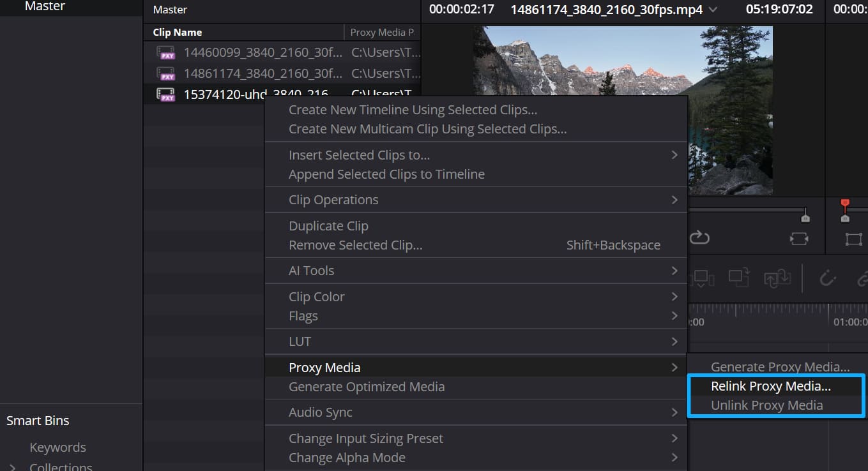The width and height of the screenshot is (868, 471).
Task: Click the Insert Clip toolbar icon
Action: pyautogui.click(x=701, y=279)
